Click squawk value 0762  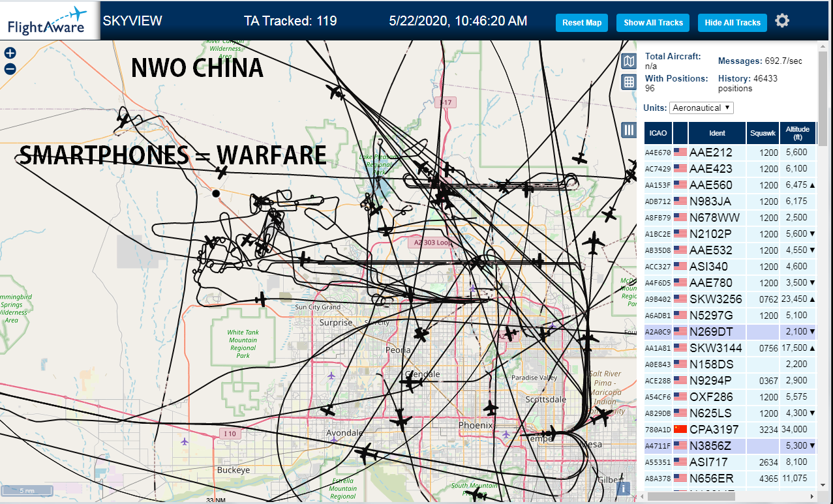(769, 300)
